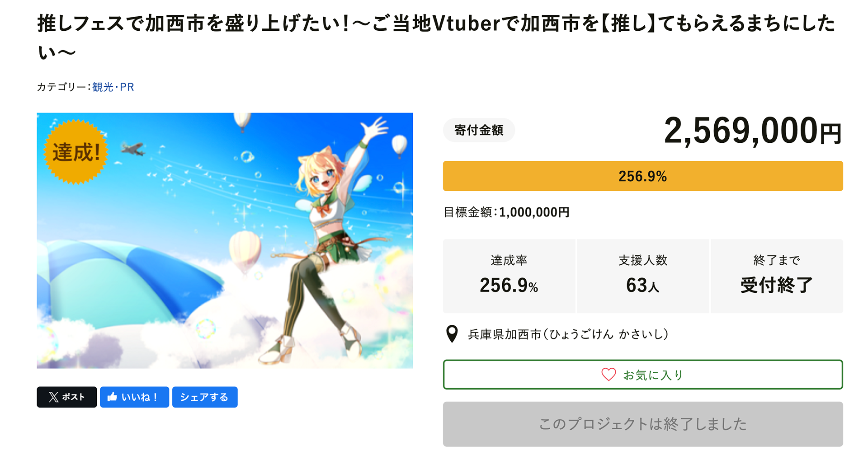Click the 2,569,000円 donation amount
868x455 pixels.
pyautogui.click(x=752, y=131)
